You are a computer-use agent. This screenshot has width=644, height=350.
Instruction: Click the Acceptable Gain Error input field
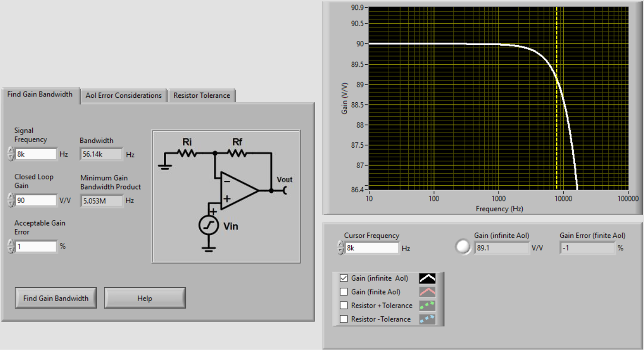point(36,247)
